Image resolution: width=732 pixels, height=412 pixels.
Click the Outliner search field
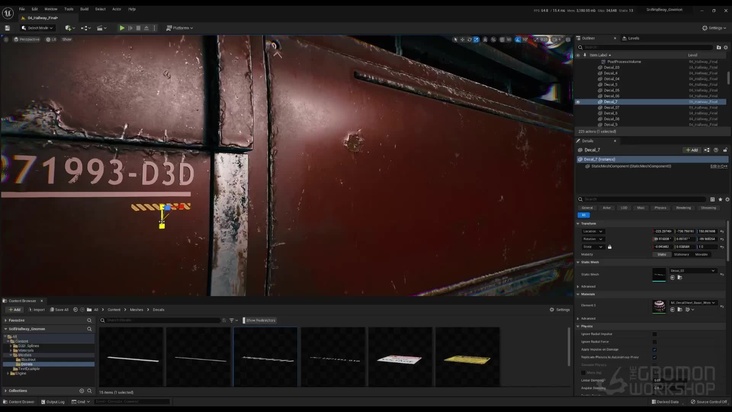645,47
